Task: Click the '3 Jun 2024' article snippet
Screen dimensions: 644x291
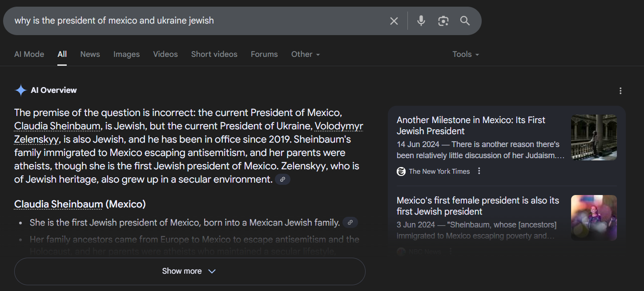Action: pos(476,230)
